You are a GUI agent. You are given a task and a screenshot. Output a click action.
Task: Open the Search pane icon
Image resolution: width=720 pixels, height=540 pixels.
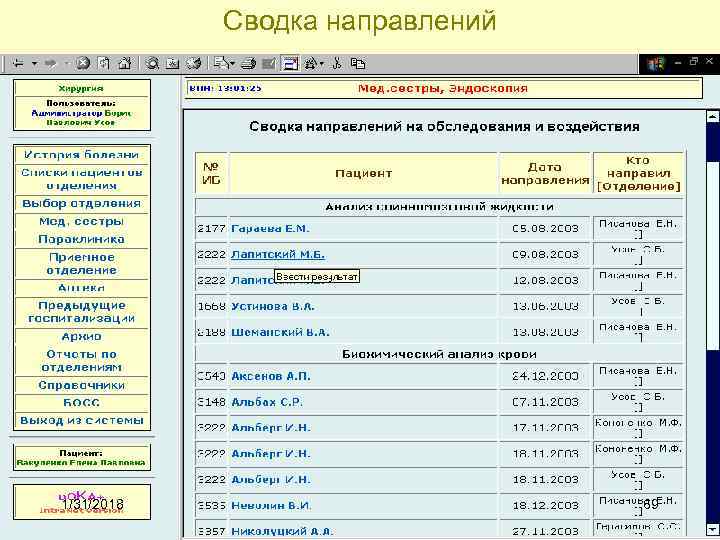click(152, 63)
